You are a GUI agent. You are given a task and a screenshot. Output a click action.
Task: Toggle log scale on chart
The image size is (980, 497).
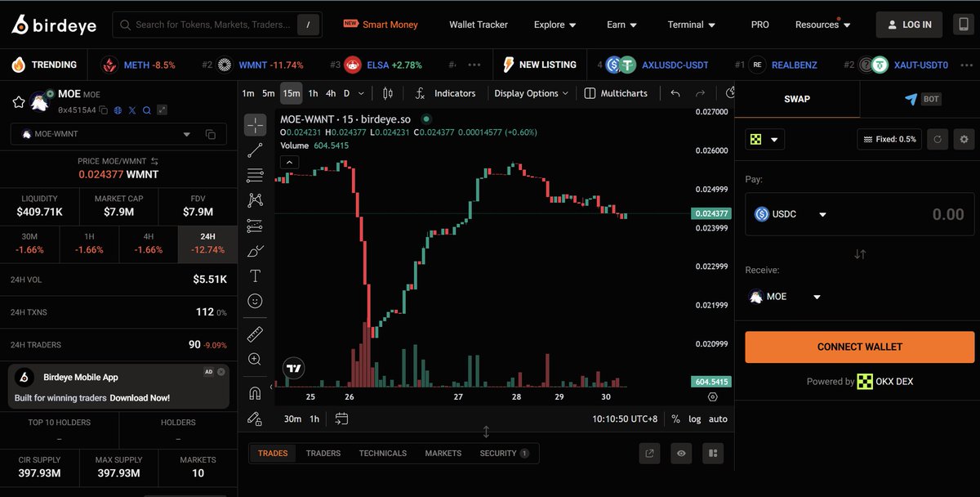coord(694,419)
